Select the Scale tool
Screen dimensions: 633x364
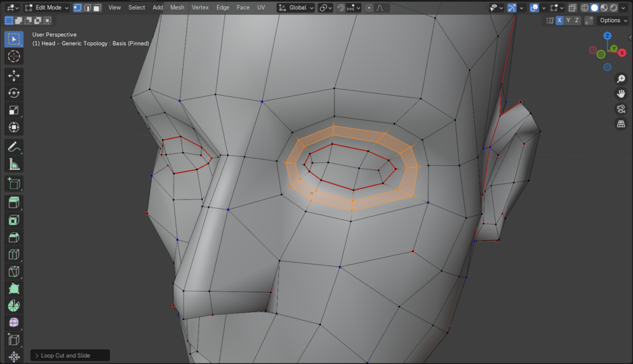click(14, 110)
